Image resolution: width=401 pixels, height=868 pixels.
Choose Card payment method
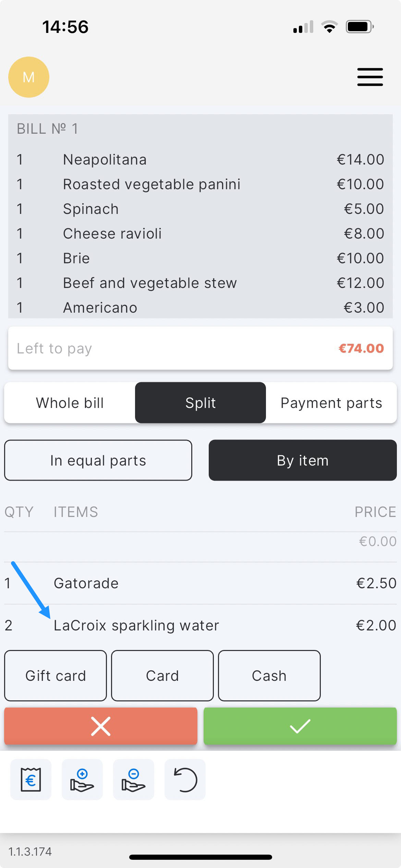pyautogui.click(x=162, y=676)
